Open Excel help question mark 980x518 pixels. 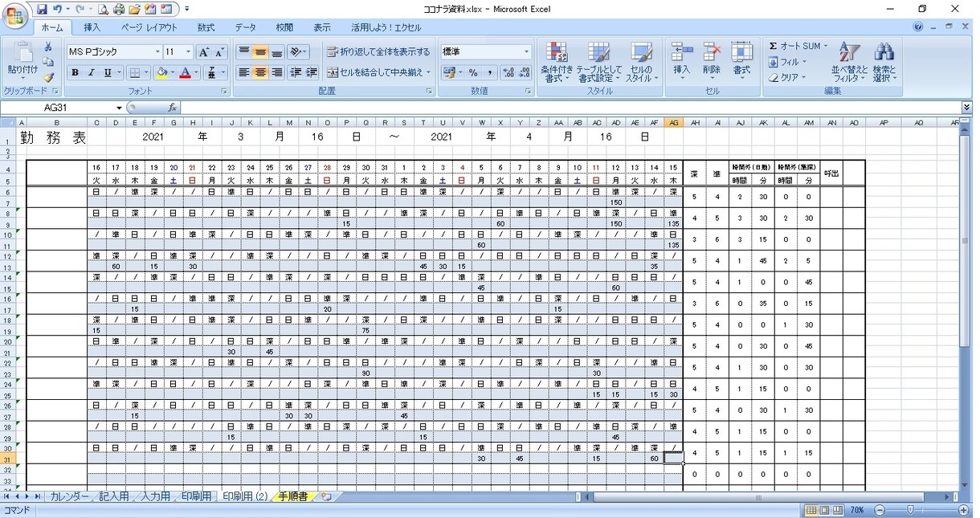918,27
